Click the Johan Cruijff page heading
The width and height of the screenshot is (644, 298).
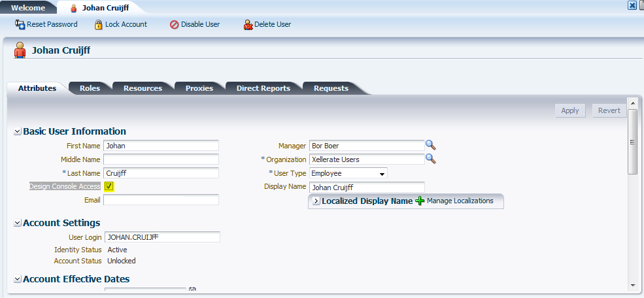[61, 50]
